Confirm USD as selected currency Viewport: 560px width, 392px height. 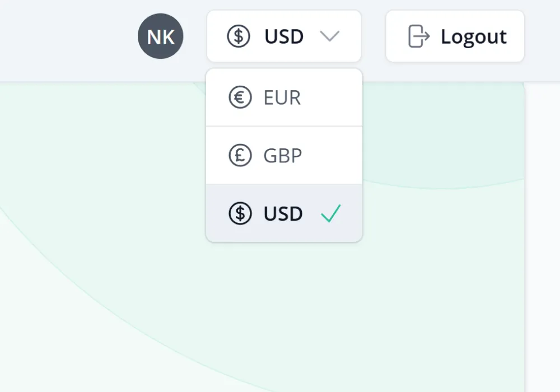click(284, 213)
